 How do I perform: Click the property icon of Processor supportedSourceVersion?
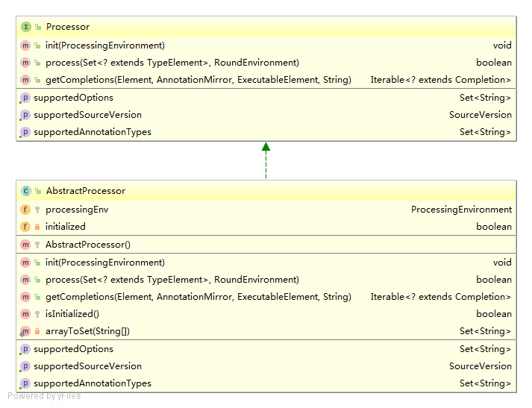point(25,115)
